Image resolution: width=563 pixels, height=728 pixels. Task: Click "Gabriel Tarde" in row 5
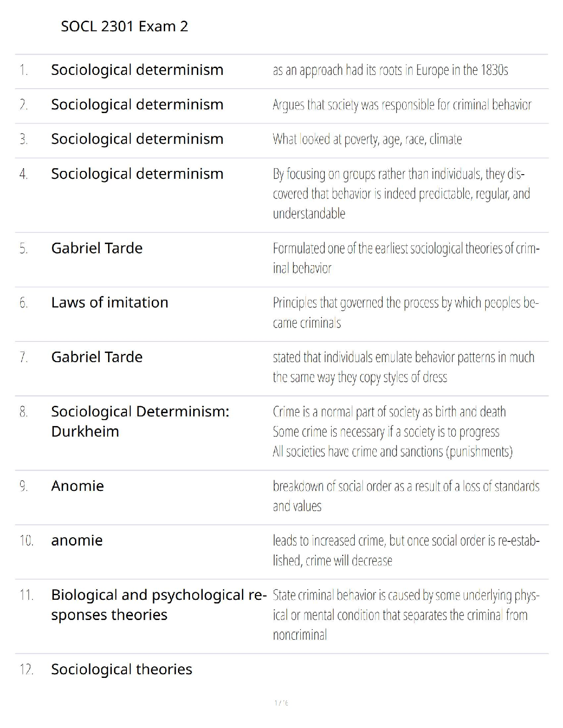[97, 248]
